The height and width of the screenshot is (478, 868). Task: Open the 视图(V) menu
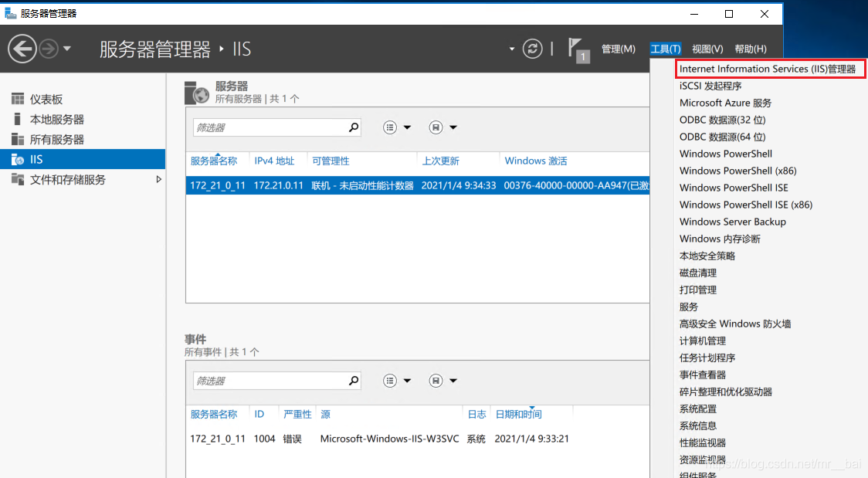click(x=707, y=49)
